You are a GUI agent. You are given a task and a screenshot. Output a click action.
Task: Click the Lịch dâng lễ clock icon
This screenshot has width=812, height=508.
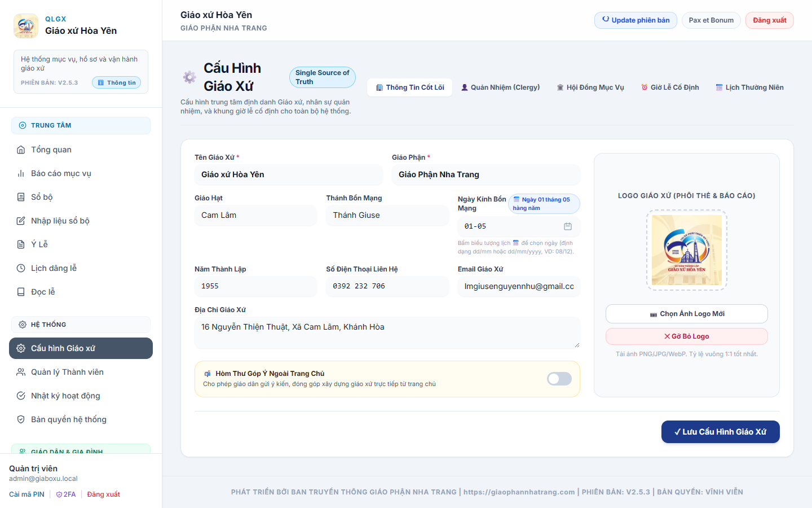21,268
